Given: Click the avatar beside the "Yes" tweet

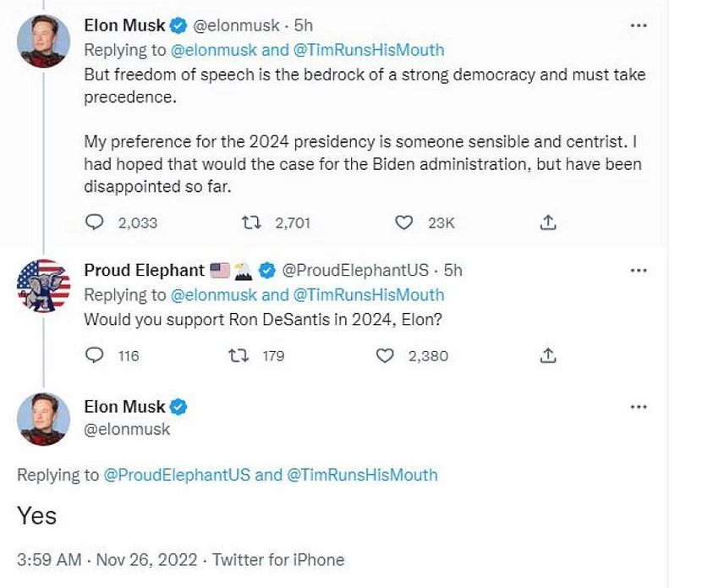Looking at the screenshot, I should pos(43,420).
